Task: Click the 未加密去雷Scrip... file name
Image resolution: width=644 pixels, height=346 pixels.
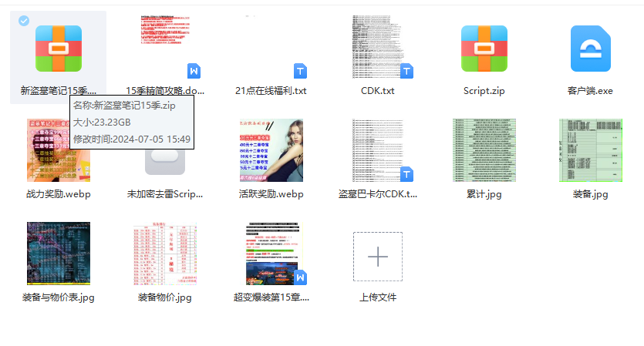Action: (x=165, y=194)
